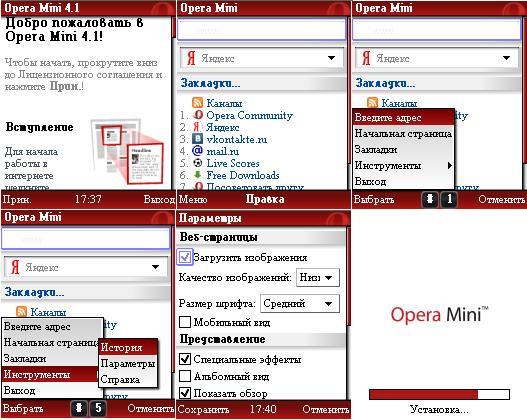
Task: Disable Специальные эффекты checkbox
Action: click(x=185, y=359)
